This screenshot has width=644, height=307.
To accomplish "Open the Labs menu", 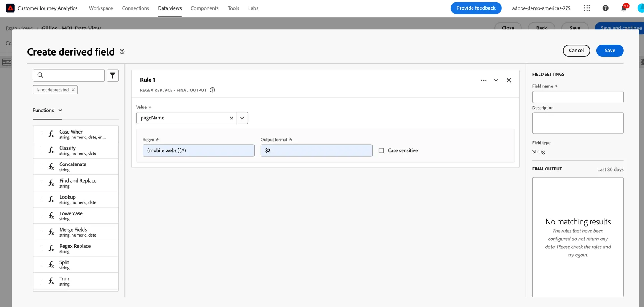I will [x=253, y=8].
